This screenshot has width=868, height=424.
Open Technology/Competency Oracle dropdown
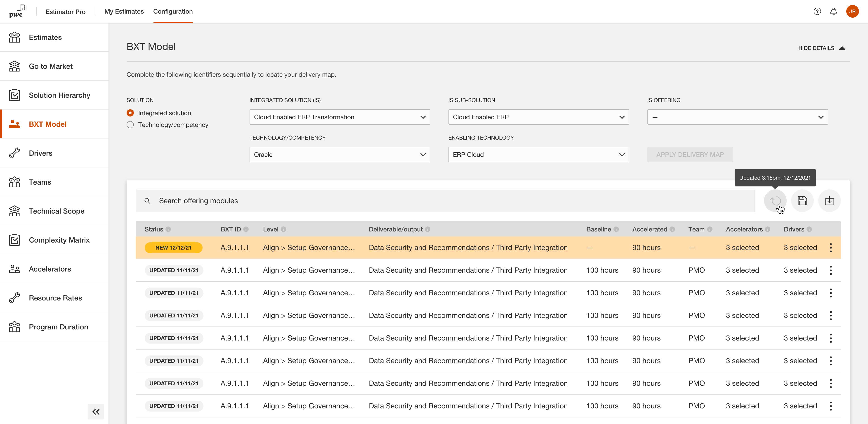point(340,155)
